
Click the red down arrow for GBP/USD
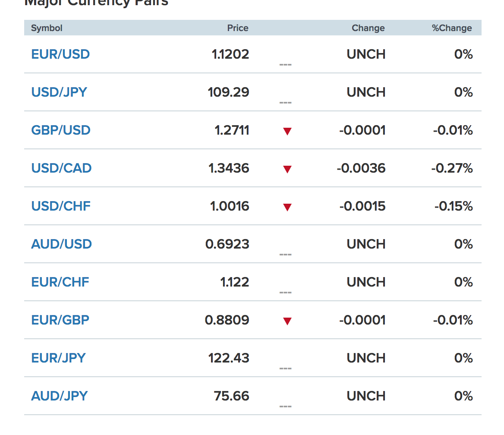tap(287, 131)
